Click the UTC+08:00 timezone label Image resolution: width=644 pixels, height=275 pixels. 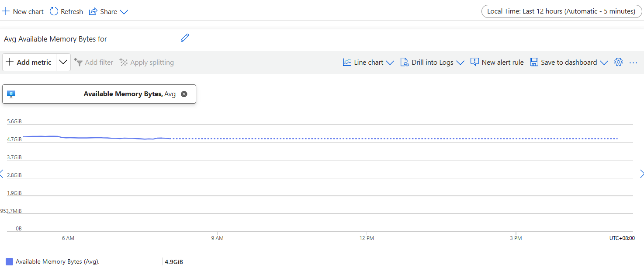pos(622,238)
